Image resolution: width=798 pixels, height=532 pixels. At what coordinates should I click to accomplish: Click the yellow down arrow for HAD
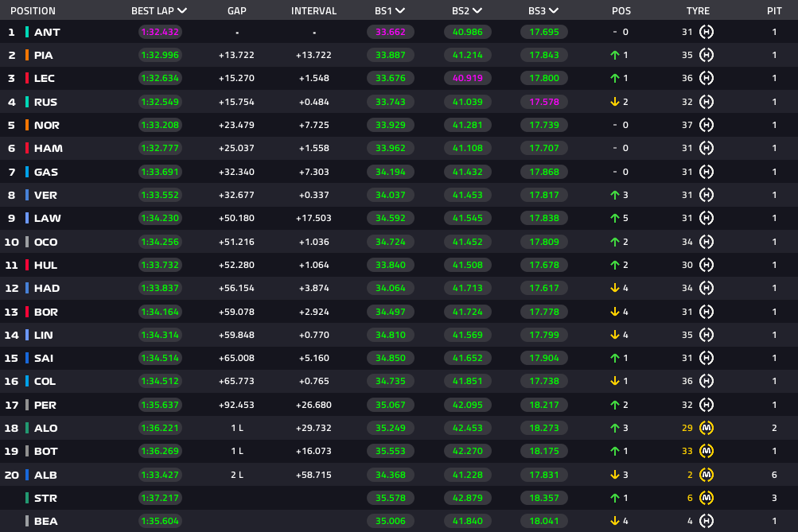point(614,289)
